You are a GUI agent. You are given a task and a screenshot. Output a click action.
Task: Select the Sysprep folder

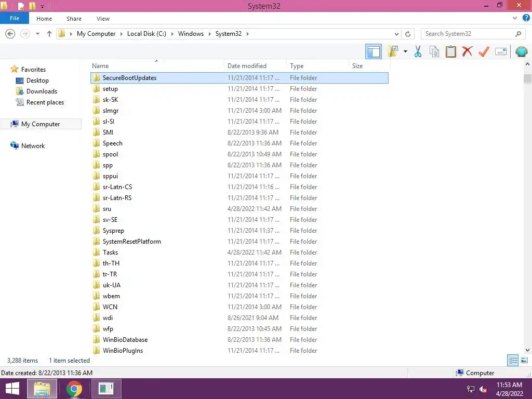click(239, 230)
